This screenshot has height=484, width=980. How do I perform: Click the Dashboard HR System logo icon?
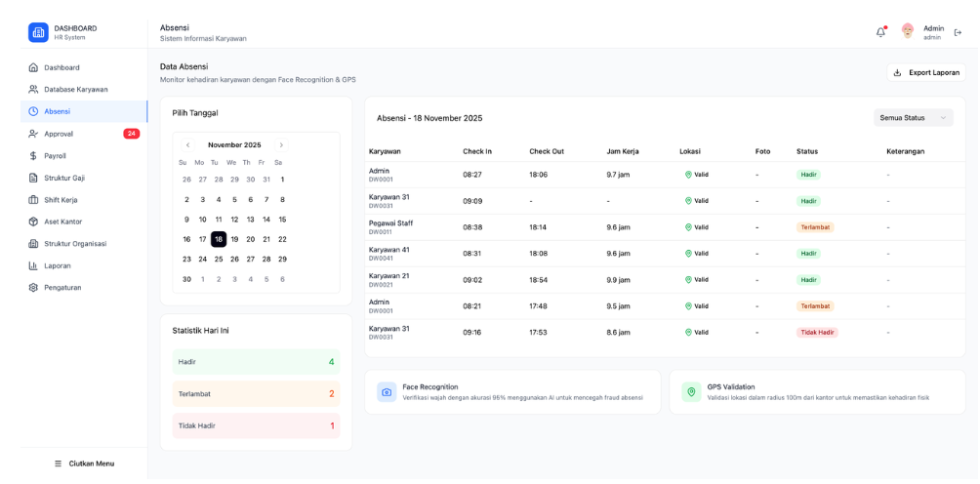[x=38, y=32]
